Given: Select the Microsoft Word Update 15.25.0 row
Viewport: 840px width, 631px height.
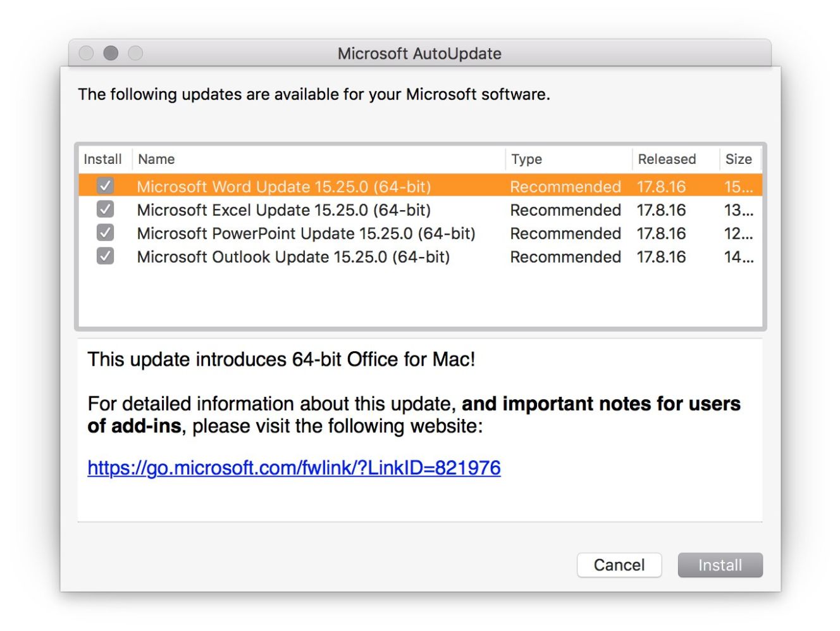Looking at the screenshot, I should coord(421,186).
